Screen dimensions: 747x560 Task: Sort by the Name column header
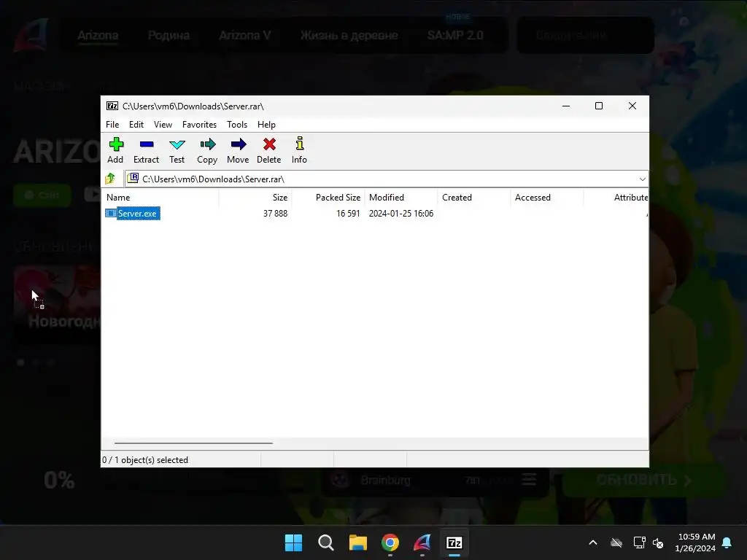[x=160, y=197]
